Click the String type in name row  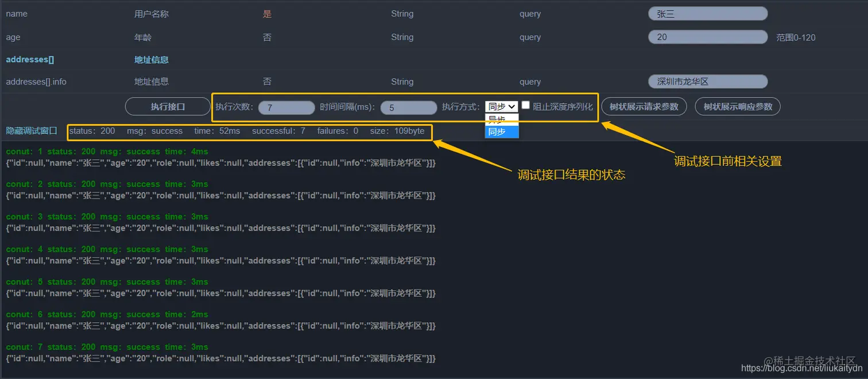click(402, 14)
